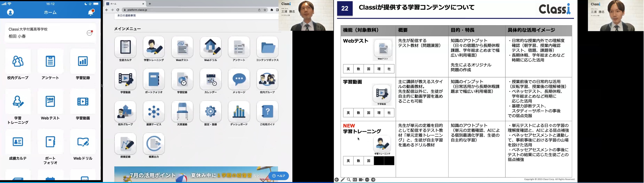The image size is (644, 183).
Task: Open Webドリル icon in browser main menu
Action: [x=211, y=47]
